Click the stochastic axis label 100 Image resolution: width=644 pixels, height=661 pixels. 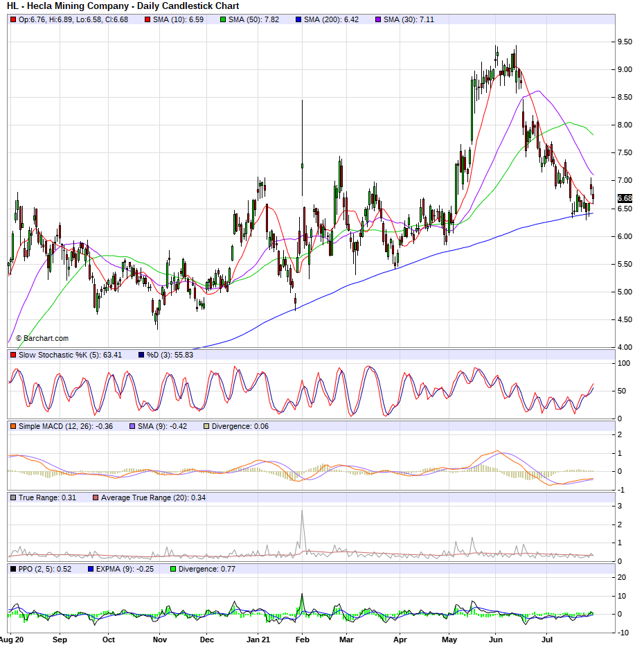[x=623, y=363]
